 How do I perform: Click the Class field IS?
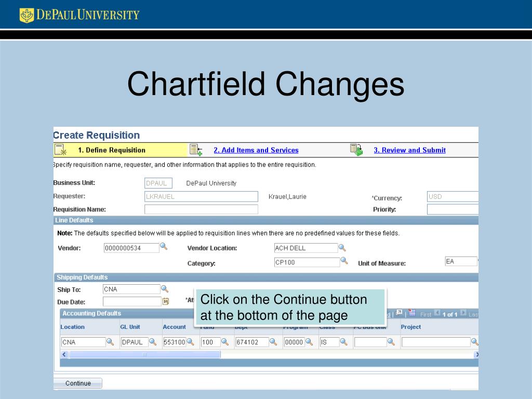[x=329, y=342]
